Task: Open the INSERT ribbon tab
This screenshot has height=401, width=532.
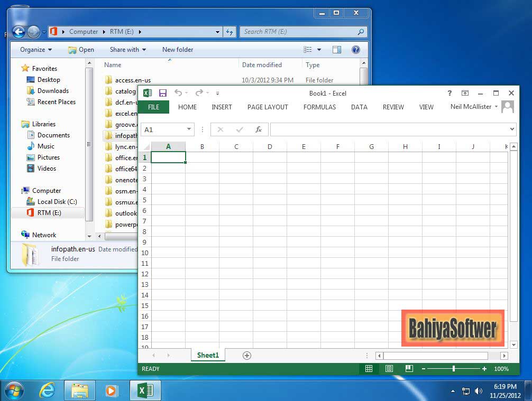Action: coord(222,107)
